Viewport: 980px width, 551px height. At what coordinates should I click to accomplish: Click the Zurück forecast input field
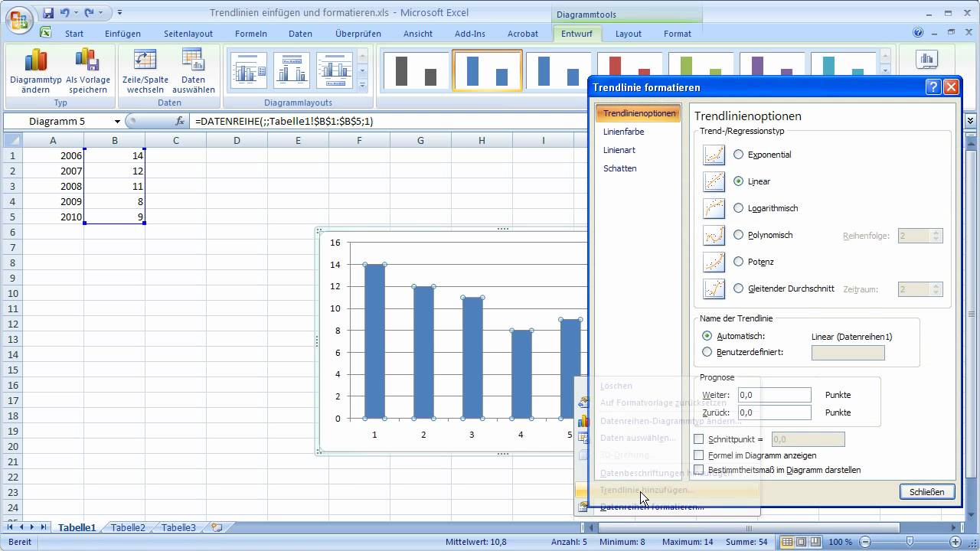pyautogui.click(x=774, y=412)
